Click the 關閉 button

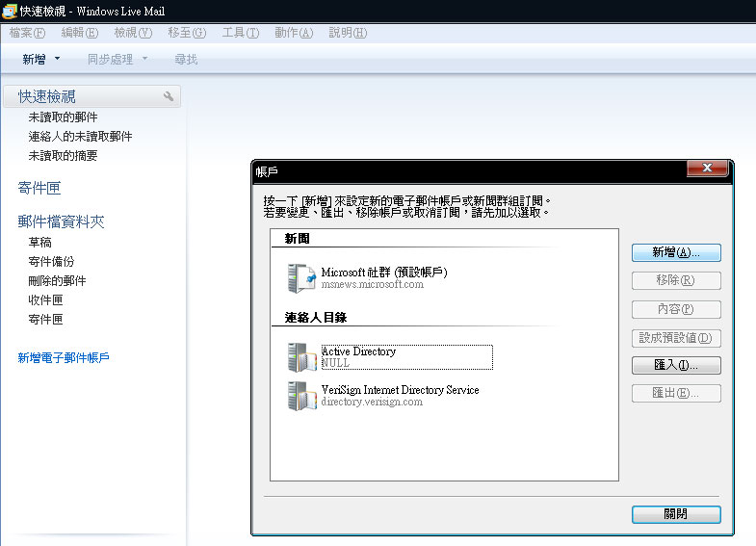(676, 514)
